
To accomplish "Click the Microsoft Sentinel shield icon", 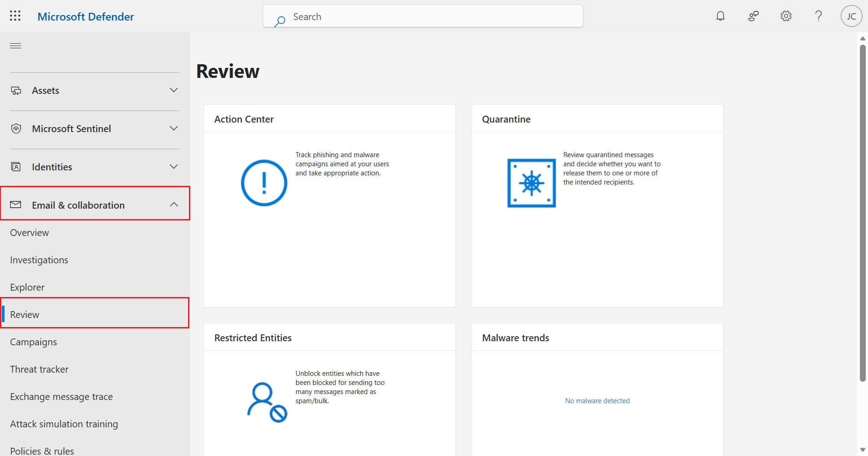I will (16, 129).
